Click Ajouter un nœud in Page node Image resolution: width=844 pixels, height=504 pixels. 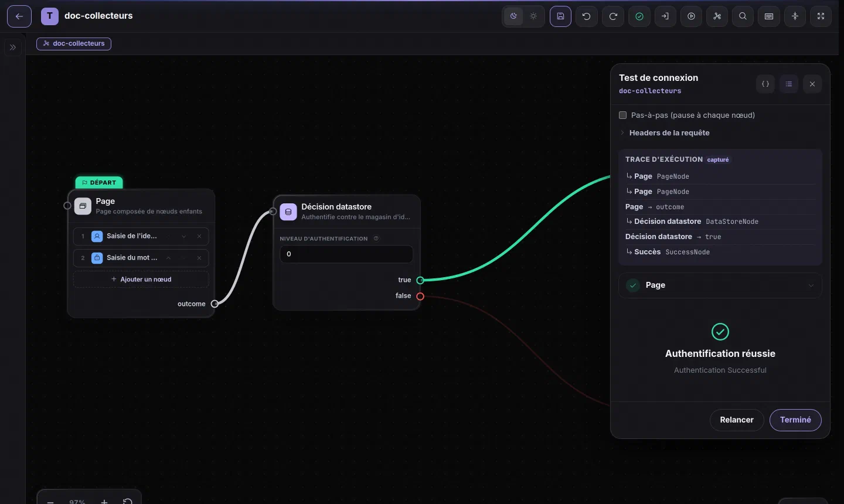(x=141, y=280)
